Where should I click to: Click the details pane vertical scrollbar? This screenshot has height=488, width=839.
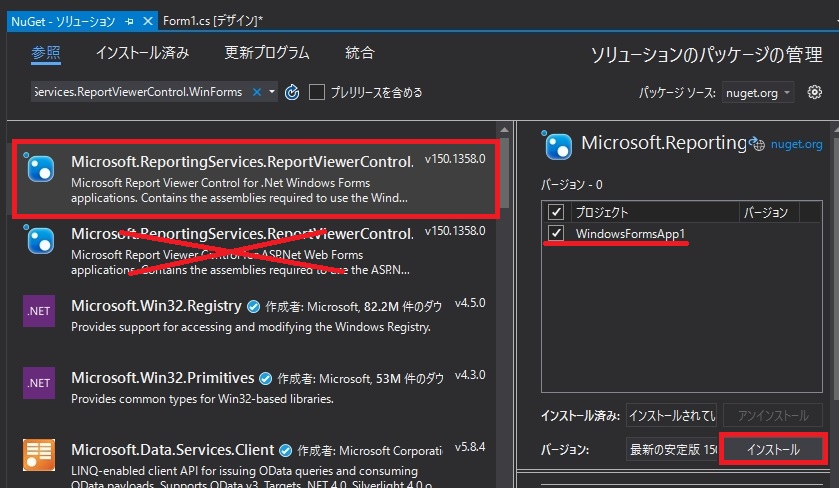tap(836, 268)
